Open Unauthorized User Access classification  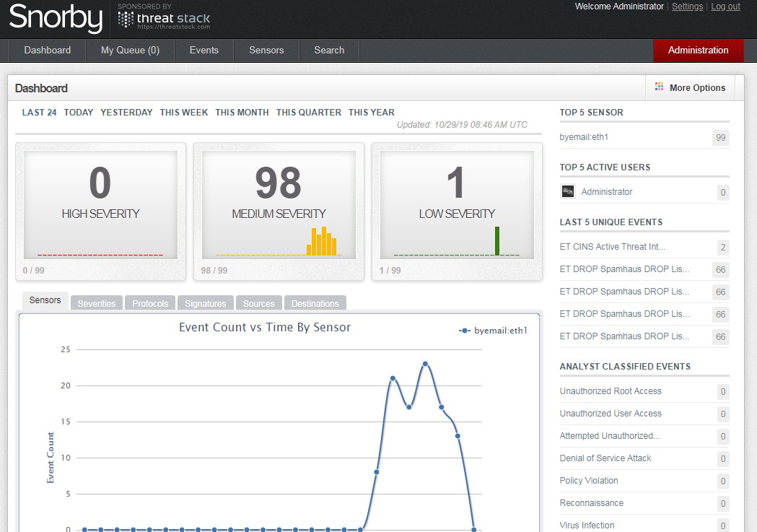pyautogui.click(x=611, y=413)
